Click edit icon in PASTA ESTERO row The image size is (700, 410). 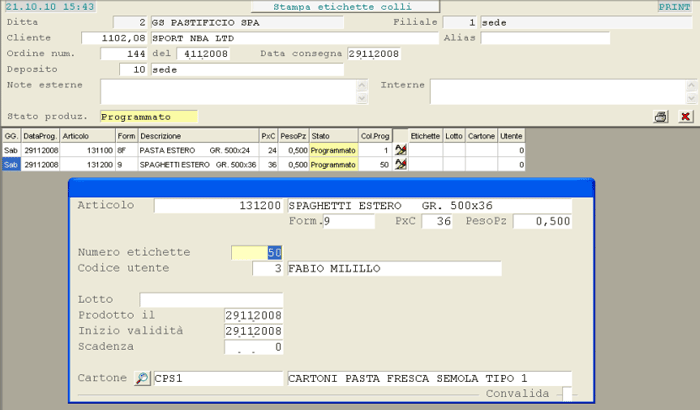point(401,150)
